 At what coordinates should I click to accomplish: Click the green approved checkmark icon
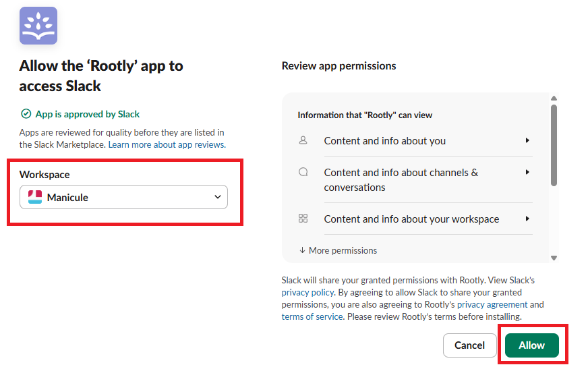pos(26,114)
